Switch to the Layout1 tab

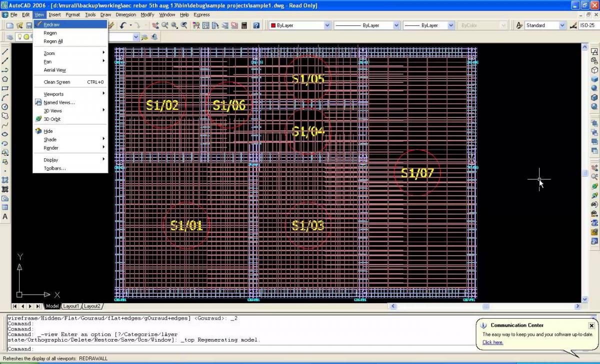click(x=70, y=306)
